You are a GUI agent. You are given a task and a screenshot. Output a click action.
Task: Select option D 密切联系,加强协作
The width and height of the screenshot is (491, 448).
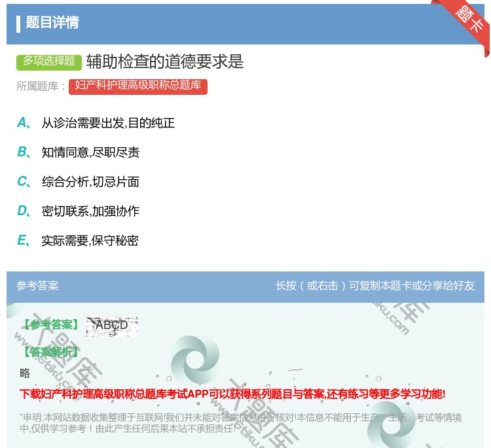pyautogui.click(x=79, y=211)
